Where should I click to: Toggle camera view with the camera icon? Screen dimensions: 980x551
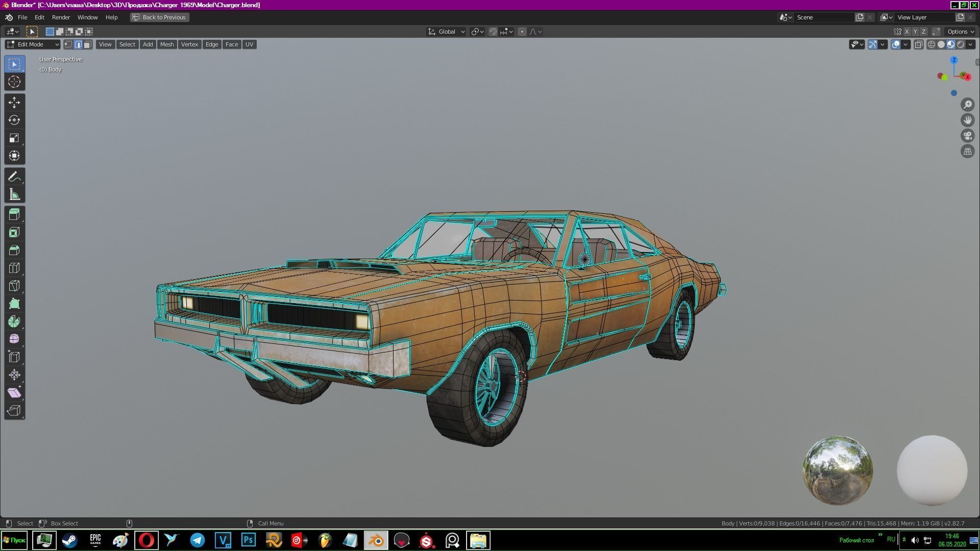pyautogui.click(x=968, y=136)
